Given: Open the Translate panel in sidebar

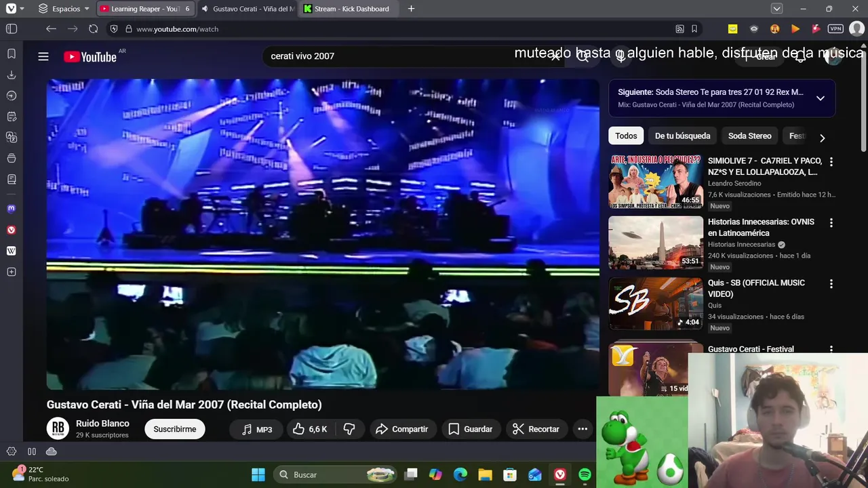Looking at the screenshot, I should pyautogui.click(x=12, y=138).
